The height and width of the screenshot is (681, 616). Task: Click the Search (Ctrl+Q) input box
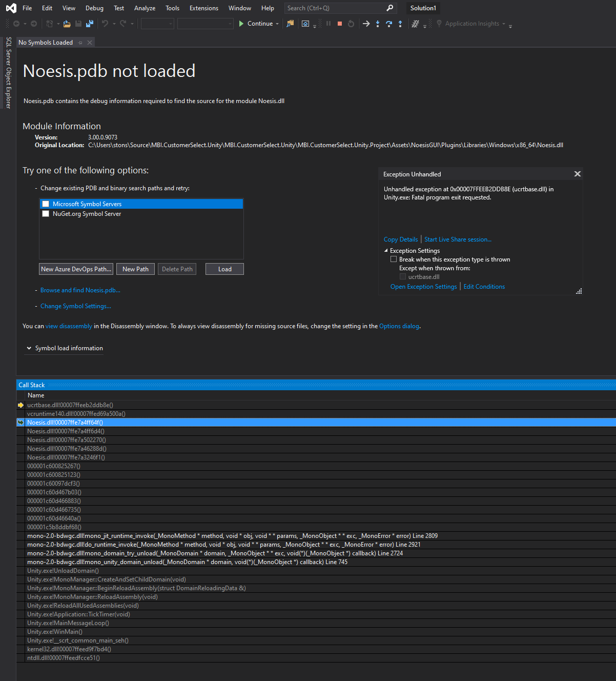click(335, 8)
